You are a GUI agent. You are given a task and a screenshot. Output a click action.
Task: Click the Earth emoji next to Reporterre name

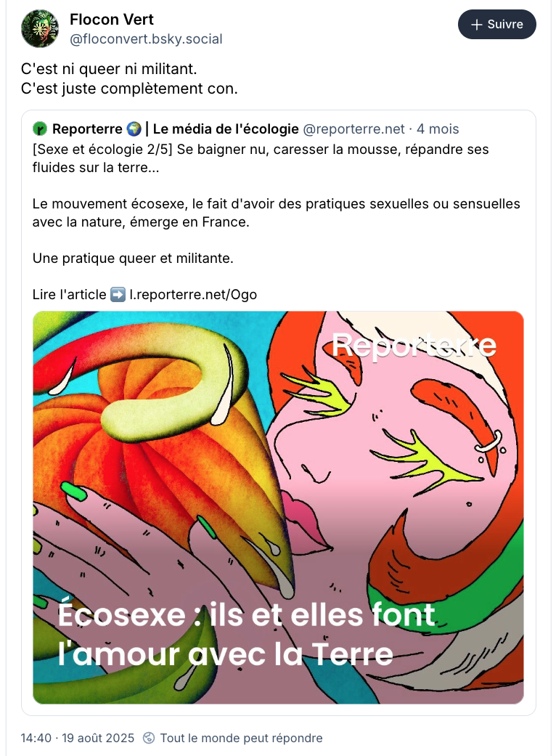134,129
